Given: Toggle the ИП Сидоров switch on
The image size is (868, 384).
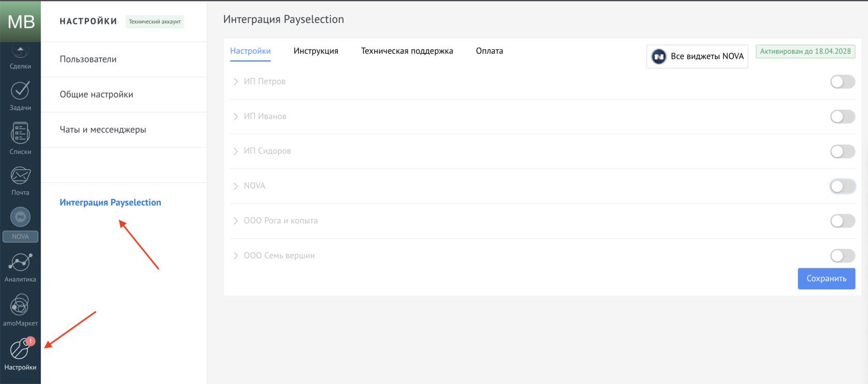Looking at the screenshot, I should point(842,151).
